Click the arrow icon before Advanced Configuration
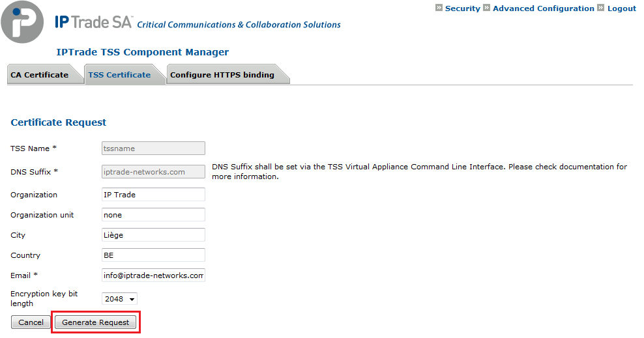Image resolution: width=644 pixels, height=338 pixels. pyautogui.click(x=487, y=8)
